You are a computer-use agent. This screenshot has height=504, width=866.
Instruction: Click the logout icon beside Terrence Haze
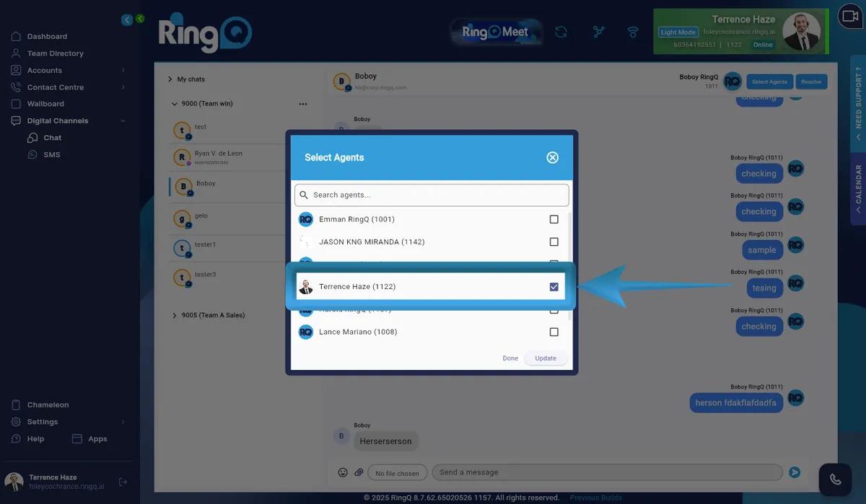[123, 482]
